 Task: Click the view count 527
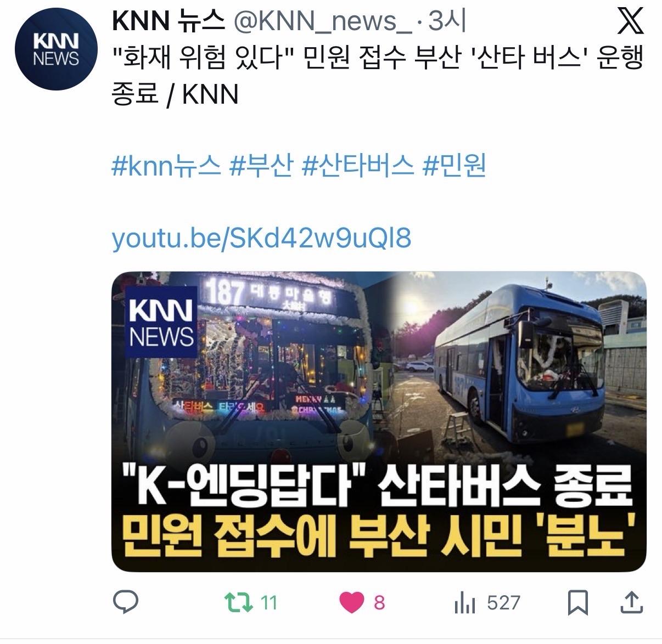pos(503,603)
